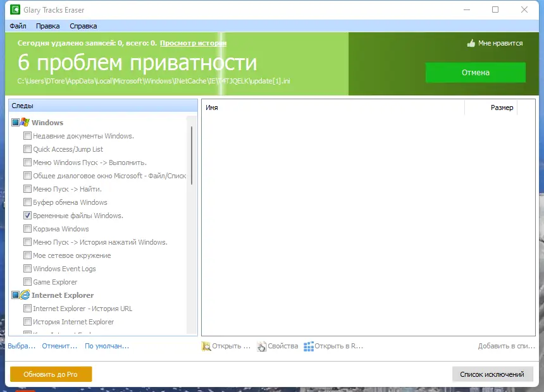
Task: Enable Недавние документы Windows checkbox
Action: (x=27, y=136)
